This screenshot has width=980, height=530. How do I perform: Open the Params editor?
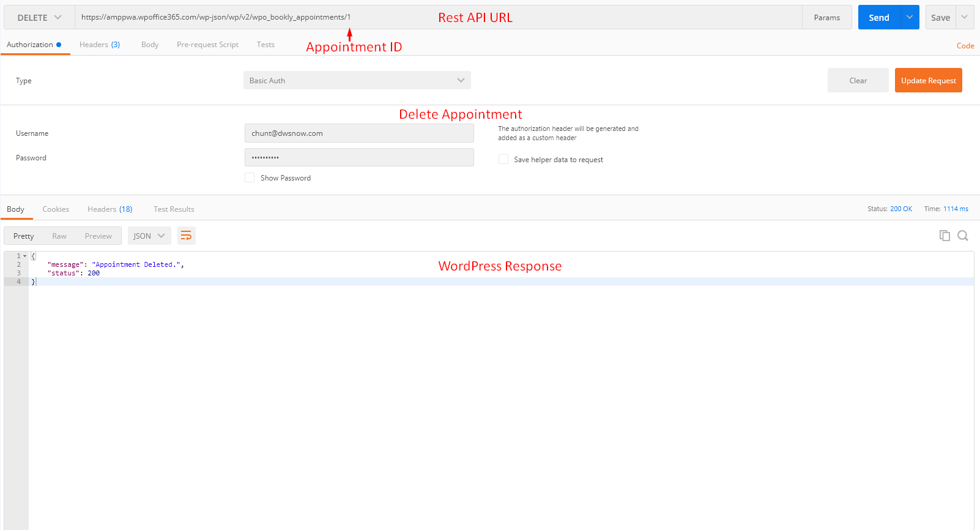[x=827, y=17]
